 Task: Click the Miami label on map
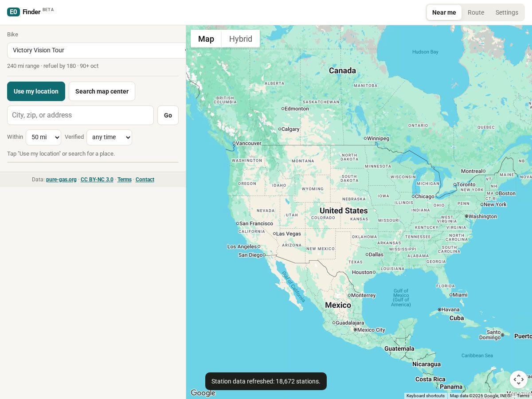pos(460,295)
